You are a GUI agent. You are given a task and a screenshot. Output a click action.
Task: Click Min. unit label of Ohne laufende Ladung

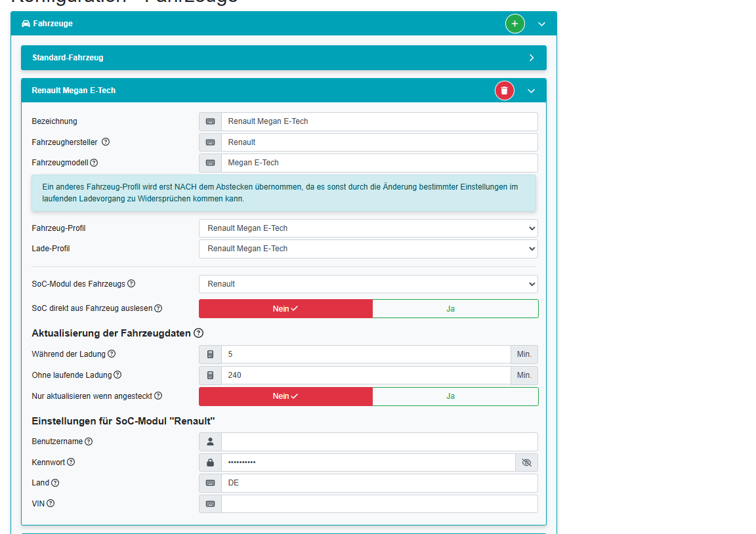point(524,375)
